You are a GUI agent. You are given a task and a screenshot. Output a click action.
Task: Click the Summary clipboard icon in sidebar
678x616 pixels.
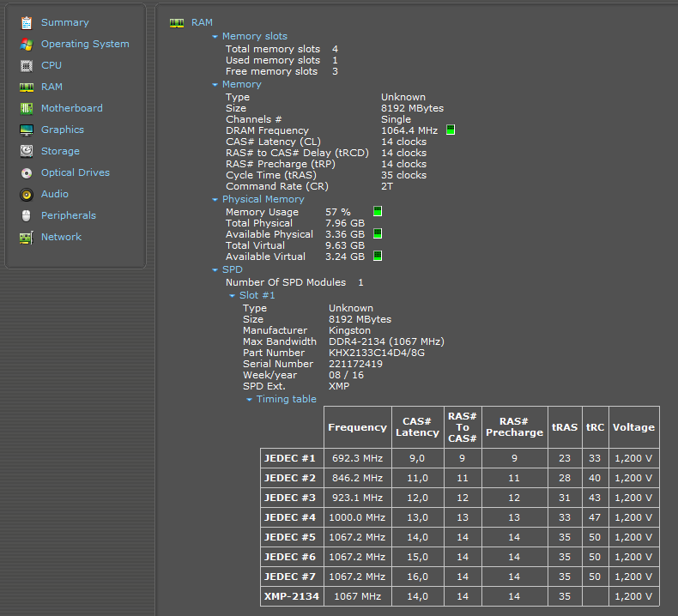pos(26,22)
